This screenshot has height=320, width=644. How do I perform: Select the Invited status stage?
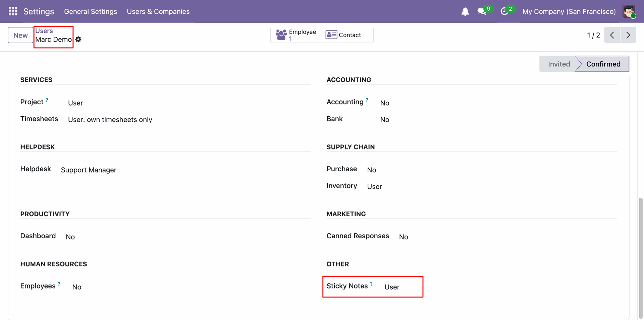coord(558,64)
